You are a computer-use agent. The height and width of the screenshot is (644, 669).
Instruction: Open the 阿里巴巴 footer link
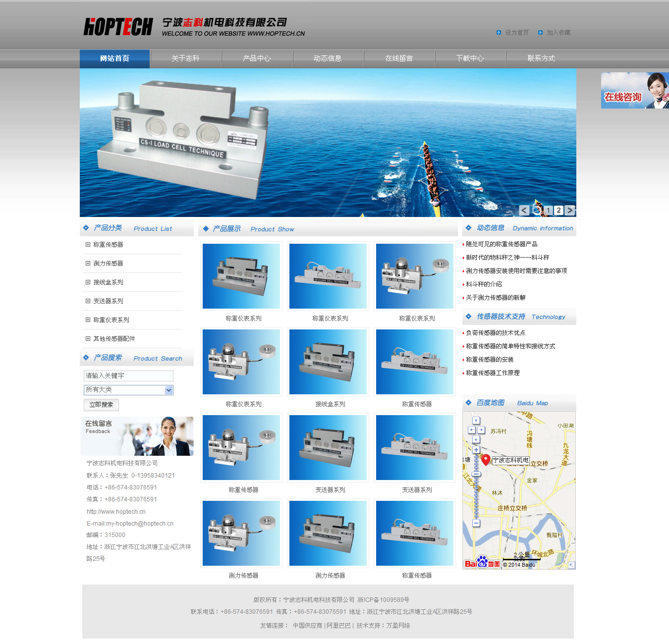coord(338,626)
